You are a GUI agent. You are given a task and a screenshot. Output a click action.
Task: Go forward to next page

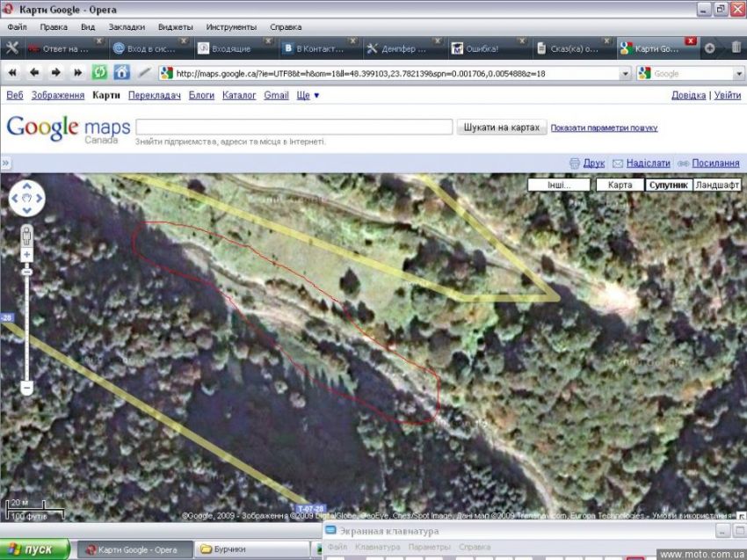tap(56, 73)
